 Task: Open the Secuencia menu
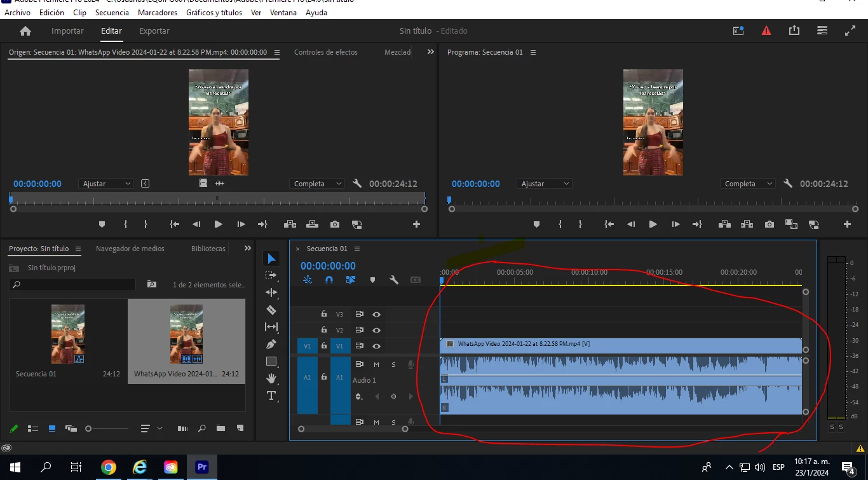coord(112,12)
